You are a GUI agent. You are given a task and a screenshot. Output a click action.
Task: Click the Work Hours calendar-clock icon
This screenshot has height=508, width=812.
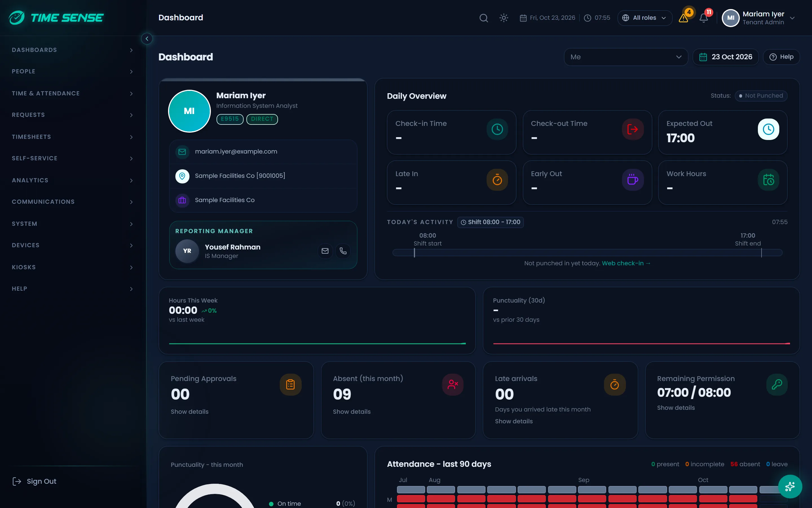coord(768,180)
